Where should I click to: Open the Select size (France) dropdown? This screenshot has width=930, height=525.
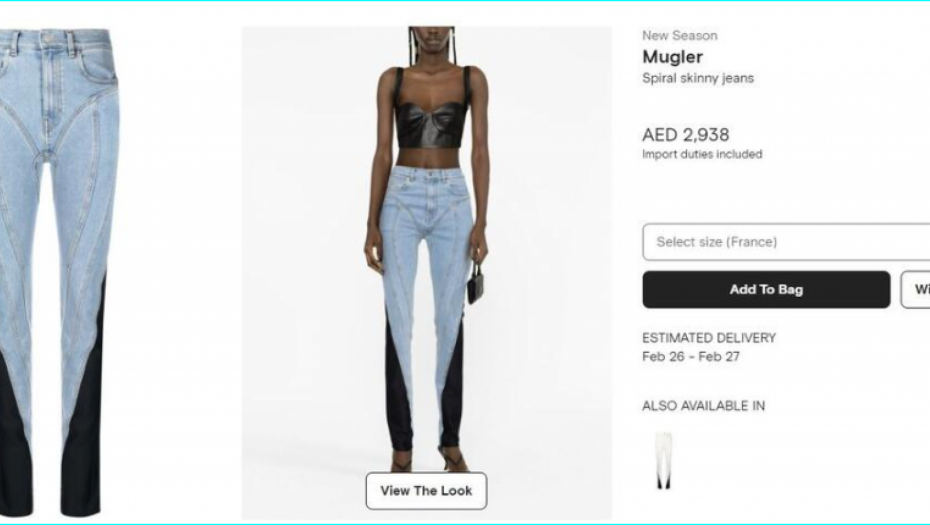pos(786,241)
